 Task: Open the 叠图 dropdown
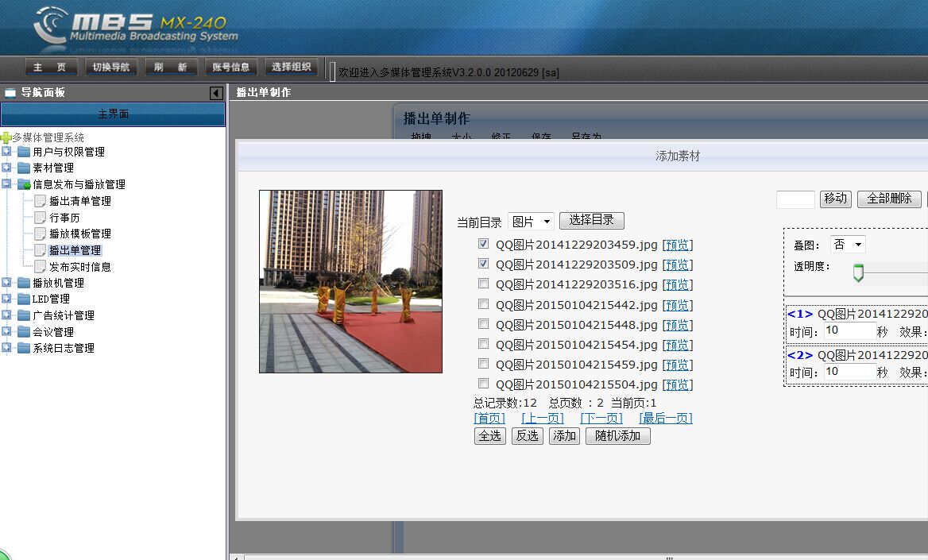847,245
